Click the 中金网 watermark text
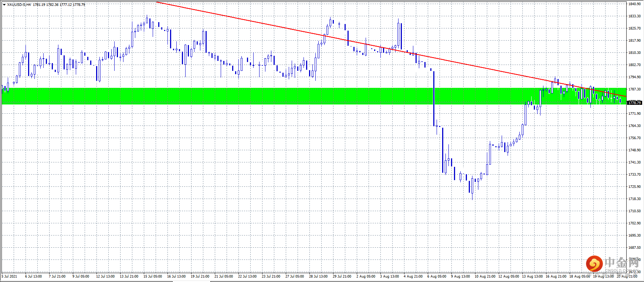Screen dimensions: 644x282 coord(622,262)
